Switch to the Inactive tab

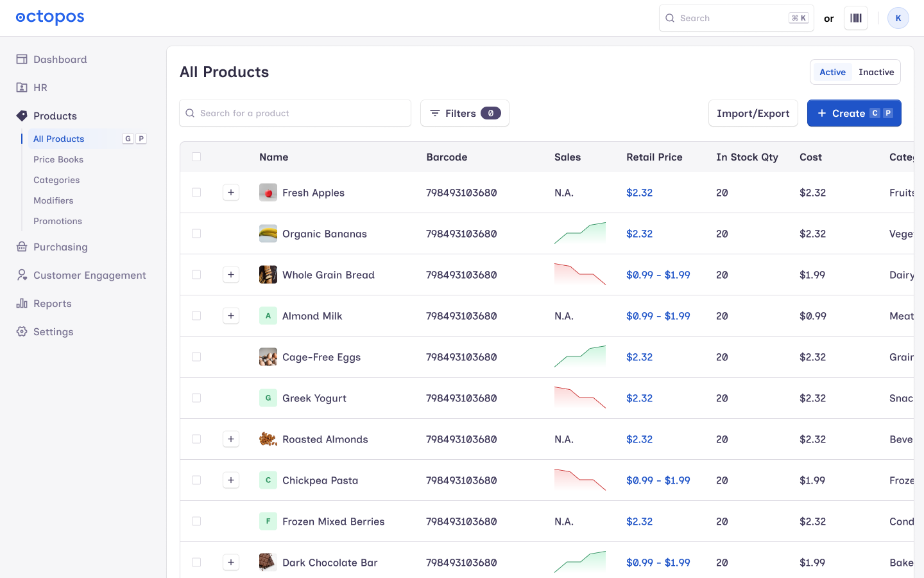[876, 72]
